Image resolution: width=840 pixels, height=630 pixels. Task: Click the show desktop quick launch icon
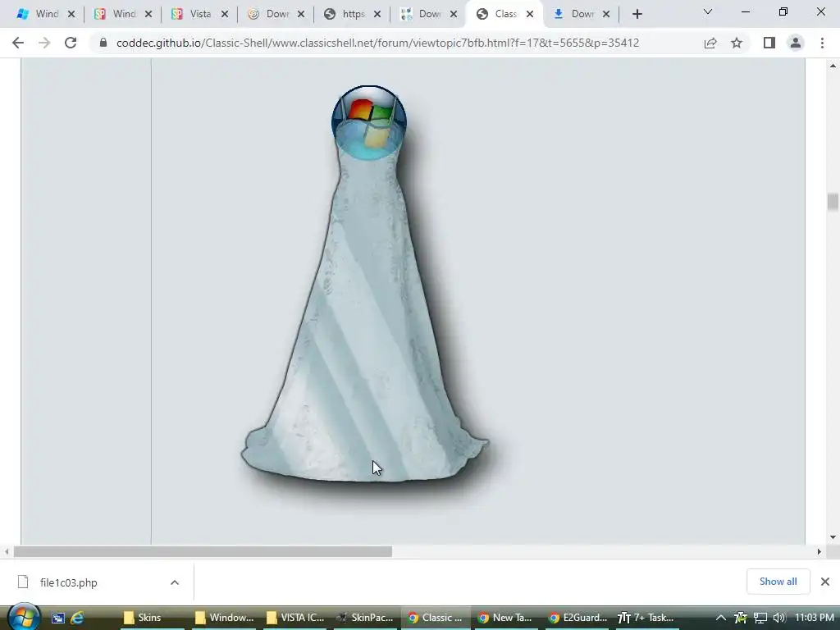58,618
